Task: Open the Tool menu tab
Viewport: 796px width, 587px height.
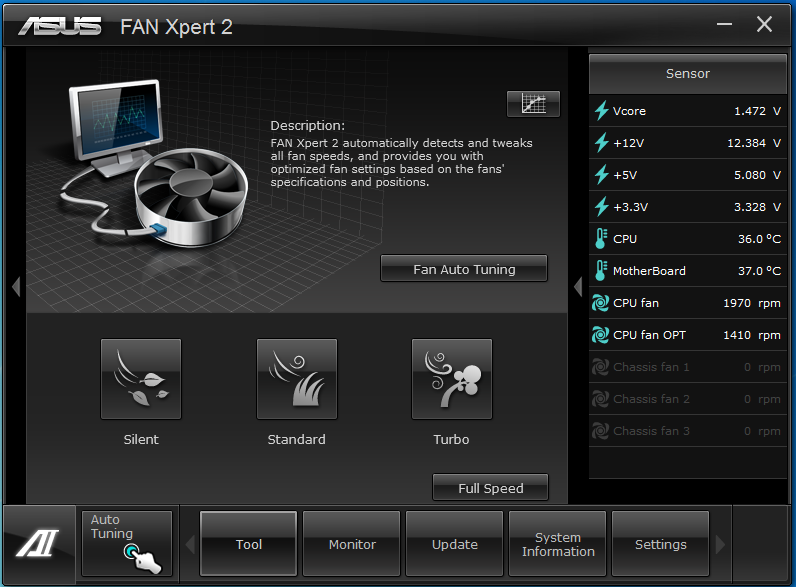Action: tap(249, 544)
